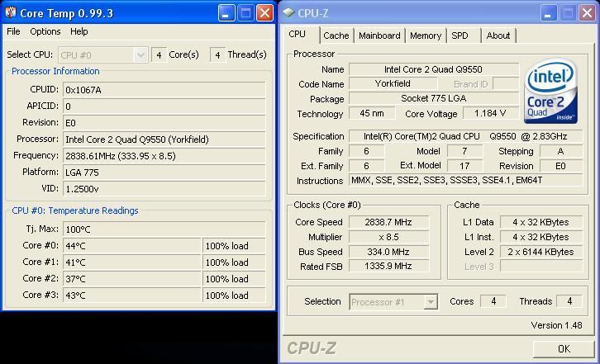
Task: Click the Core #1 100% load field
Action: point(234,262)
